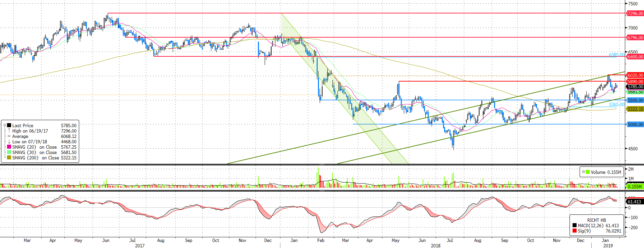The image size is (644, 248).
Task: Click the green 0.155M volume axis tag
Action: tap(634, 187)
